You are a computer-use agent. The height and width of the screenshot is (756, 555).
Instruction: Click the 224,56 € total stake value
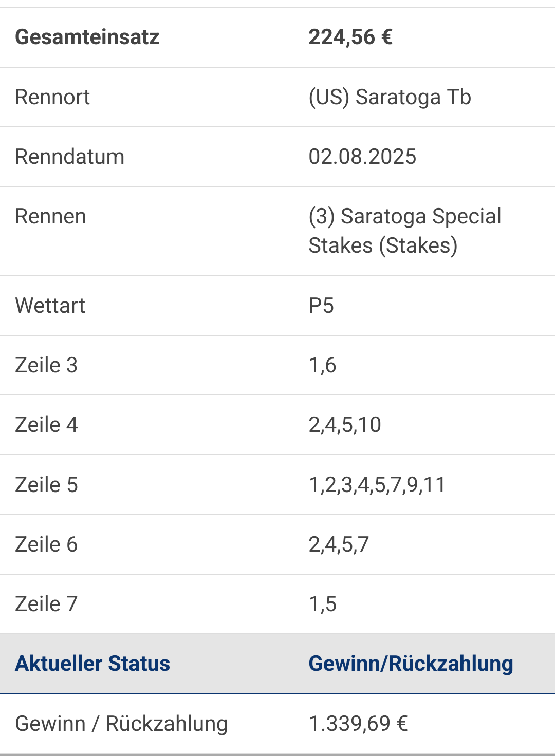pos(350,37)
